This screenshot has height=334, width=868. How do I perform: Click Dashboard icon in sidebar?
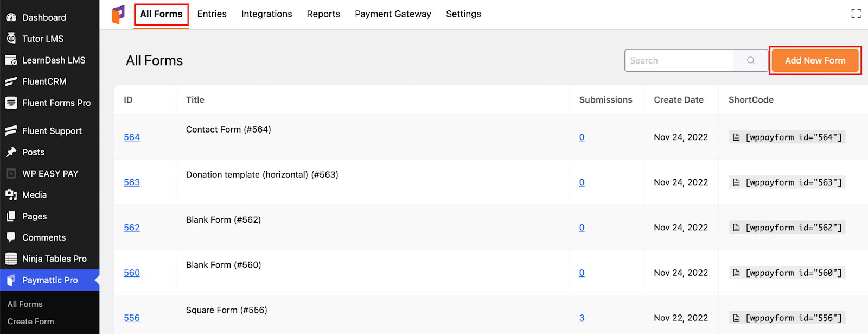click(x=11, y=17)
